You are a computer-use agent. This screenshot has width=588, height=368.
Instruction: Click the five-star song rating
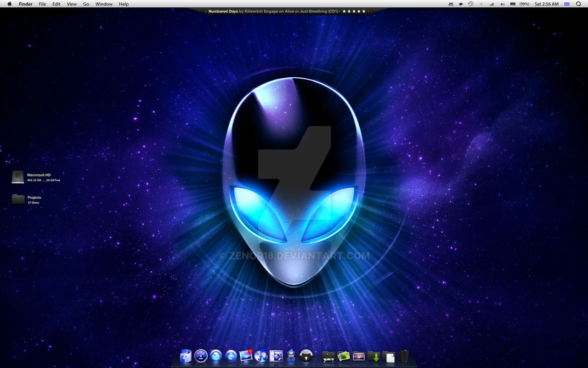pyautogui.click(x=354, y=11)
